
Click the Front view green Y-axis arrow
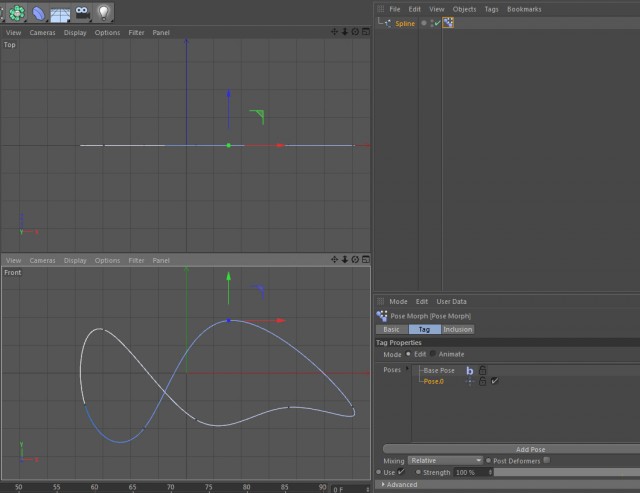[x=229, y=278]
